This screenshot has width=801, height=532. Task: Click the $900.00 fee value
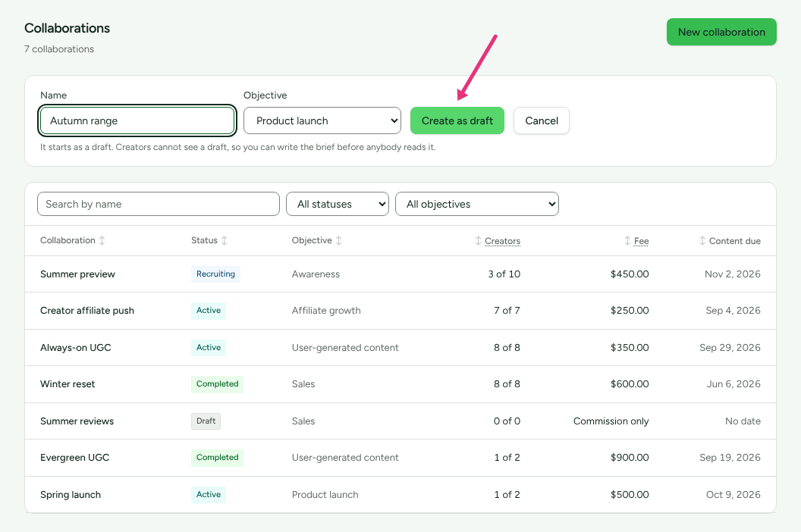630,458
